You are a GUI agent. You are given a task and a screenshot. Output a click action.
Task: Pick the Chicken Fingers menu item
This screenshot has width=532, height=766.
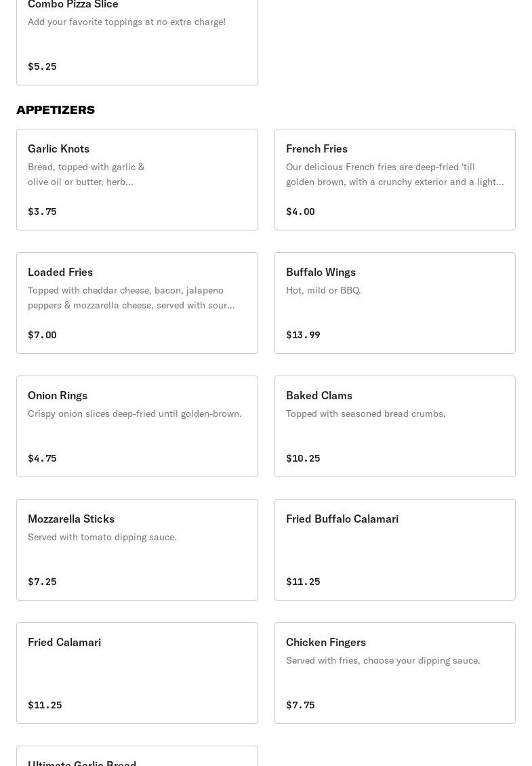tap(394, 672)
